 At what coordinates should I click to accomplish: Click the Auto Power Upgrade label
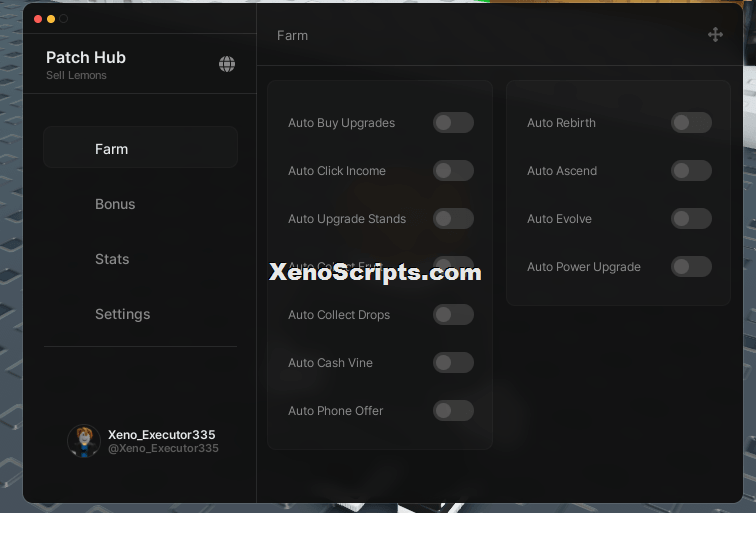[584, 267]
